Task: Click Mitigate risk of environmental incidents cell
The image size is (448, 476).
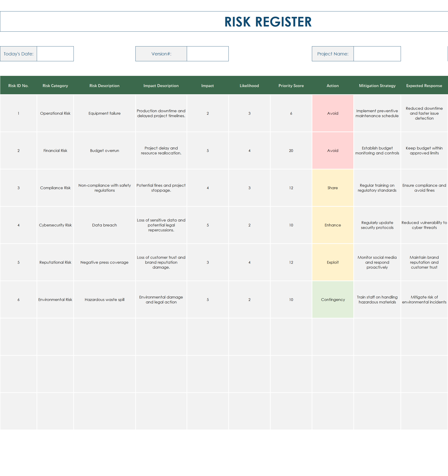Action: coord(424,300)
